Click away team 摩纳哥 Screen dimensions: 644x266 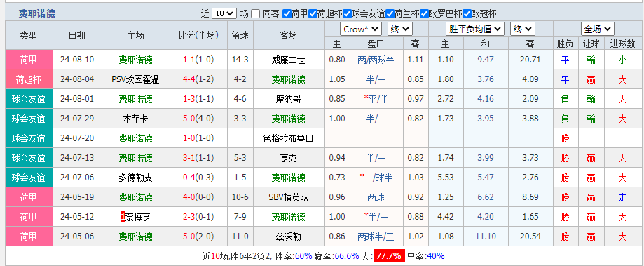(288, 99)
